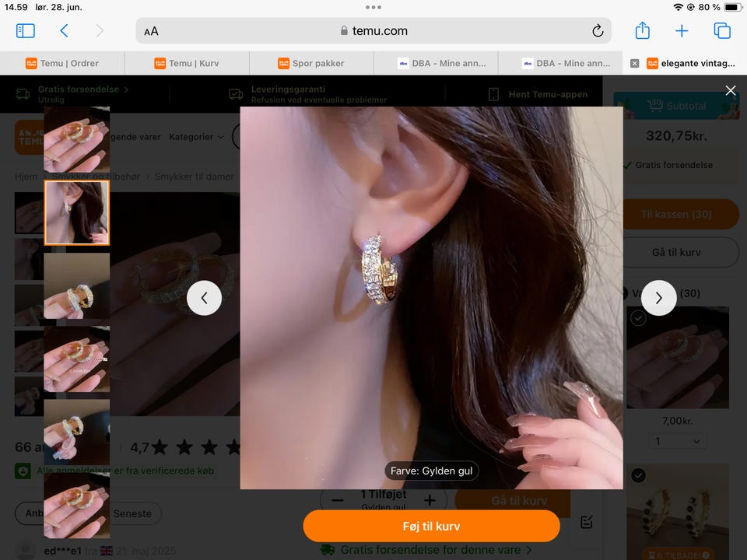
Task: Open the quantity dropdown showing 1
Action: (677, 442)
